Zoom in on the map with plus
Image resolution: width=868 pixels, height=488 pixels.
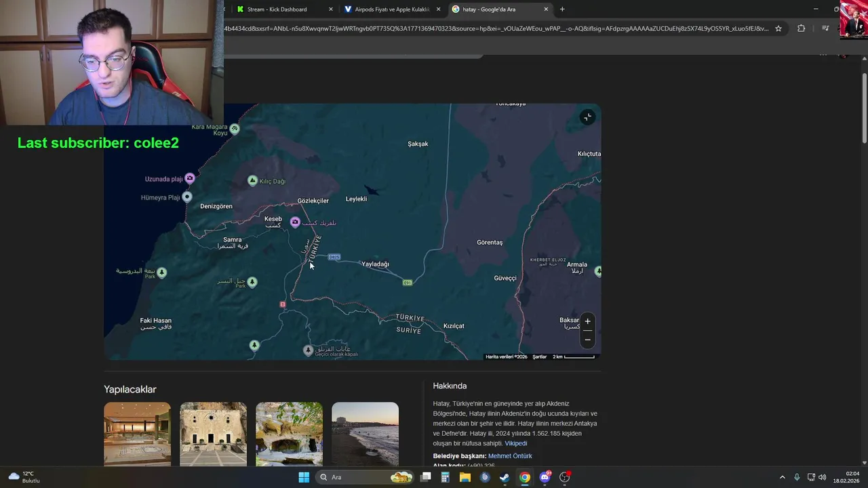(x=587, y=321)
